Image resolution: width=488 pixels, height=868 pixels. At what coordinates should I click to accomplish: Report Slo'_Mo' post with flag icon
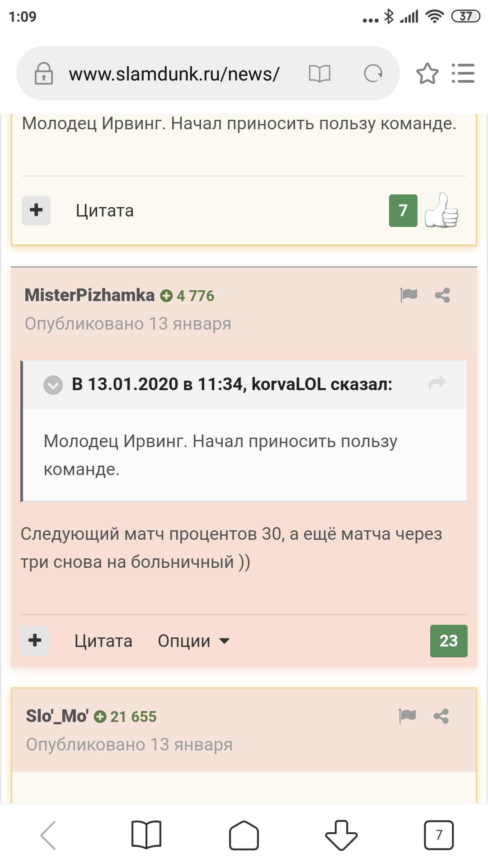(407, 716)
